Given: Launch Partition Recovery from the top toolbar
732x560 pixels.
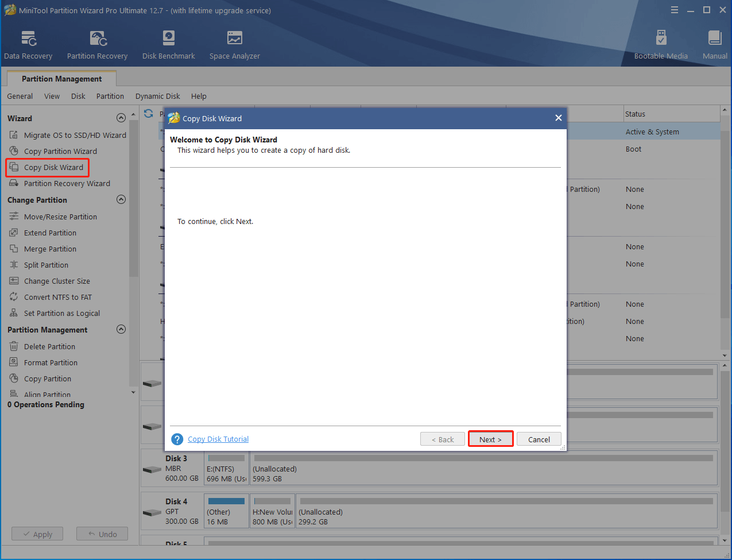Looking at the screenshot, I should click(x=97, y=45).
